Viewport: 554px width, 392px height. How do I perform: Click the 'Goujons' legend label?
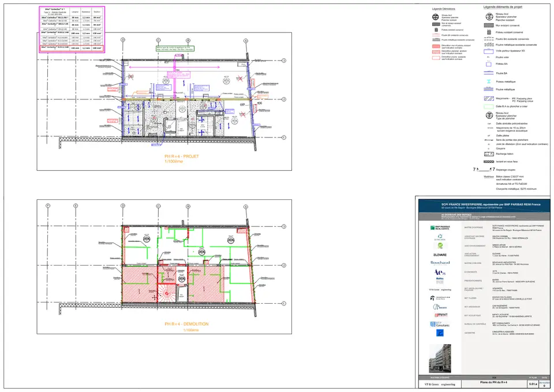tap(501, 149)
